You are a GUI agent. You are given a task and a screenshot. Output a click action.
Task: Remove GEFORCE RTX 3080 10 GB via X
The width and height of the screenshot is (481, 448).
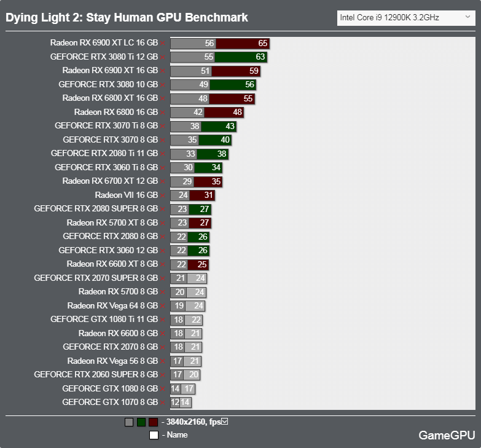tap(163, 85)
